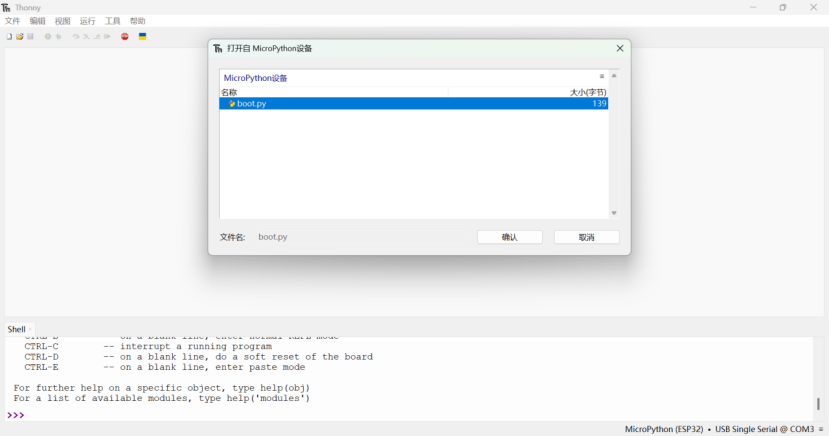This screenshot has width=829, height=436.
Task: Select boot.py row in file list
Action: [x=413, y=104]
